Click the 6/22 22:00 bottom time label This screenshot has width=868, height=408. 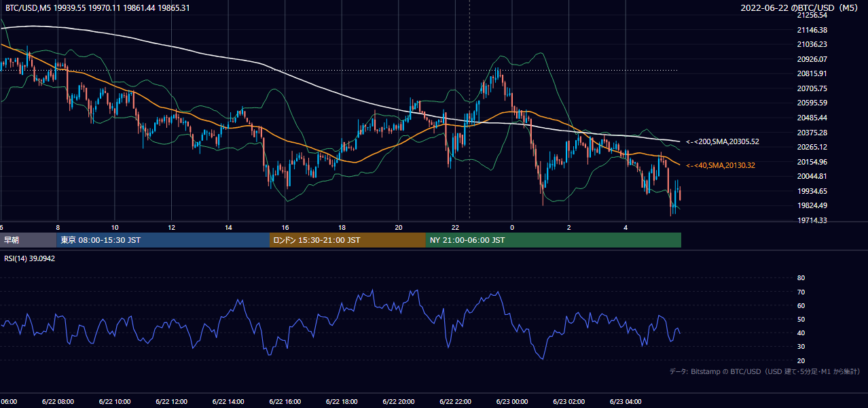click(456, 401)
